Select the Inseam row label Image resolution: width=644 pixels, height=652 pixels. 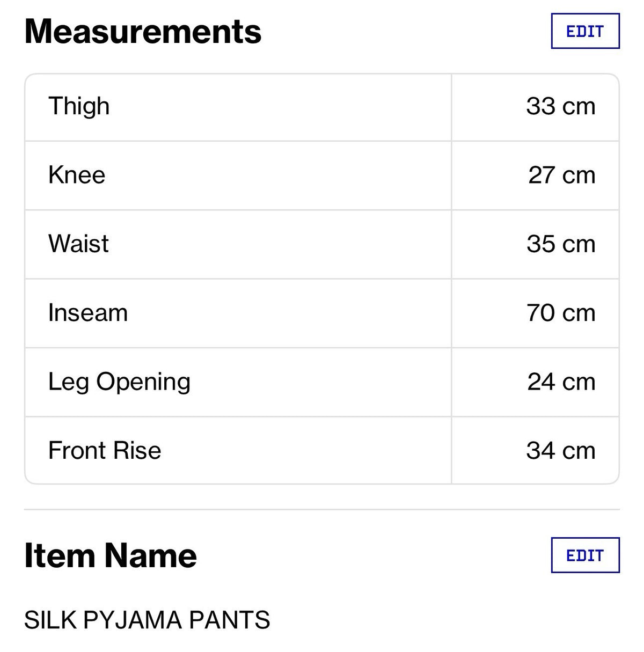coord(88,312)
